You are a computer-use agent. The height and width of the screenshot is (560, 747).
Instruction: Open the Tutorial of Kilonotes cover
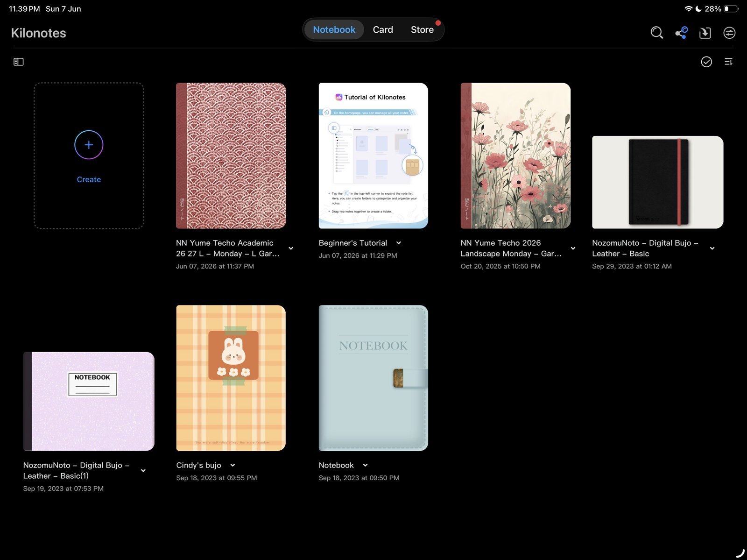[373, 156]
